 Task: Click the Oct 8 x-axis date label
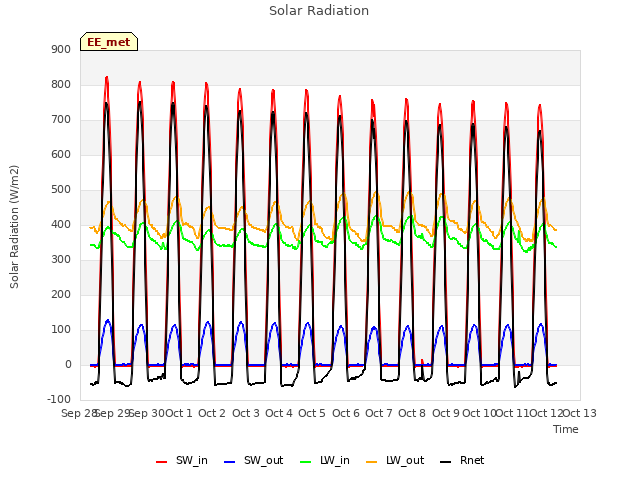412,413
